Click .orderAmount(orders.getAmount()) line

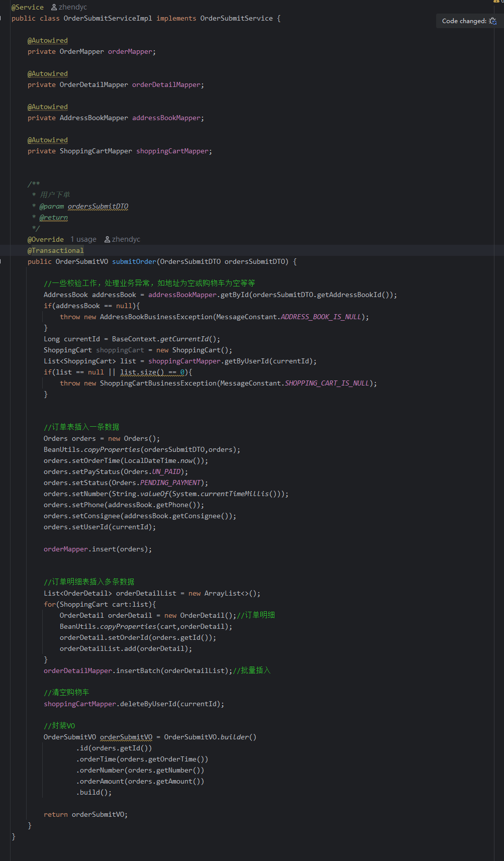(x=140, y=781)
